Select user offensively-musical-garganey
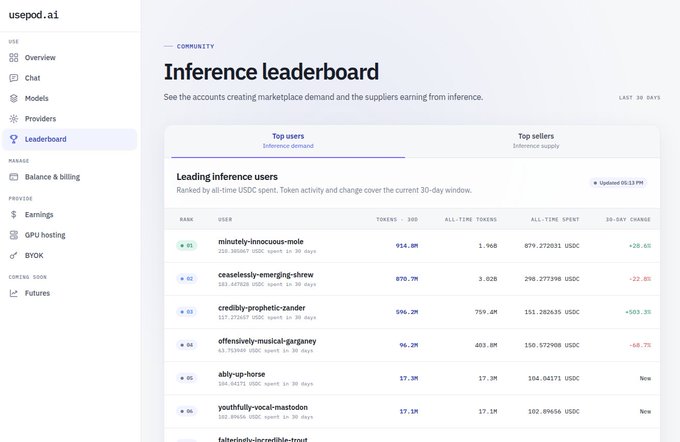Screen dimensions: 680x442 pyautogui.click(x=267, y=341)
